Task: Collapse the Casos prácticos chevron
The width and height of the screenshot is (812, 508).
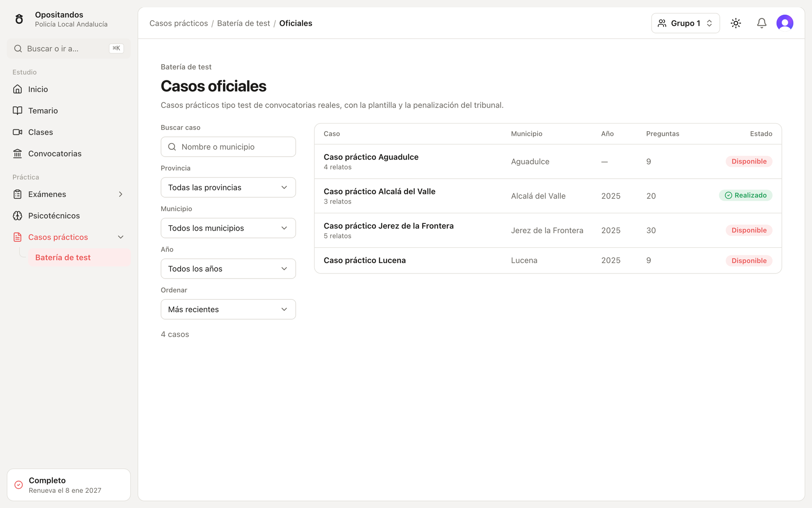Action: click(121, 237)
